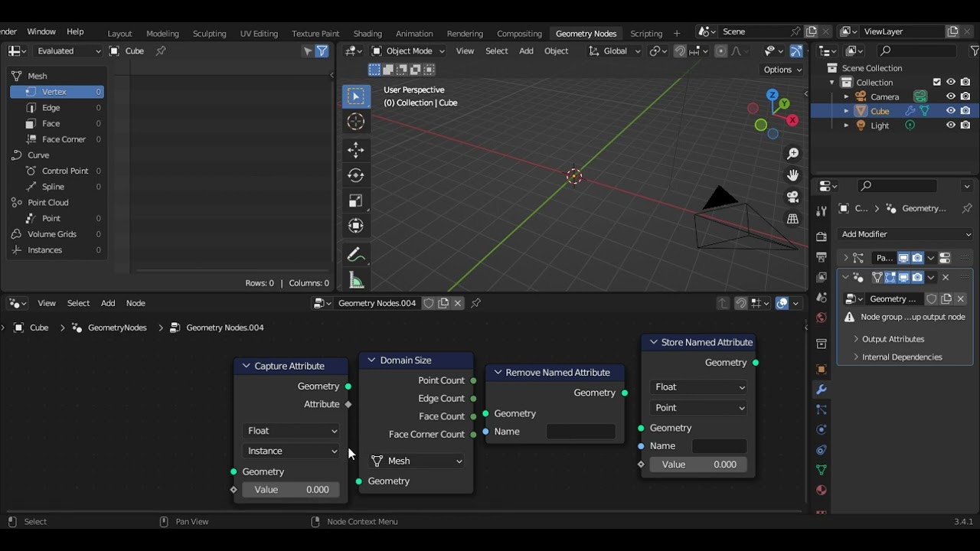Open Mesh component dropdown in Domain Size
Image resolution: width=980 pixels, height=551 pixels.
pos(416,461)
